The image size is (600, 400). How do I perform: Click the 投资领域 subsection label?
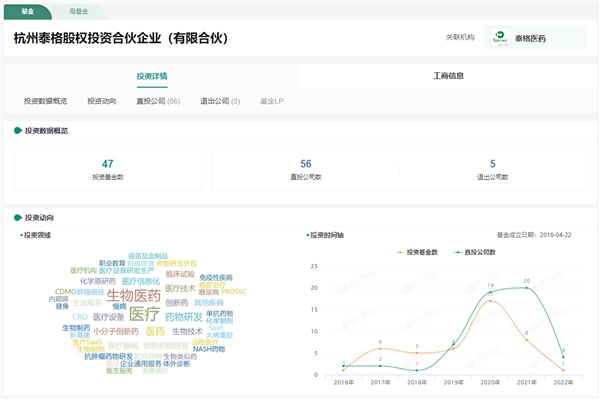coord(37,235)
